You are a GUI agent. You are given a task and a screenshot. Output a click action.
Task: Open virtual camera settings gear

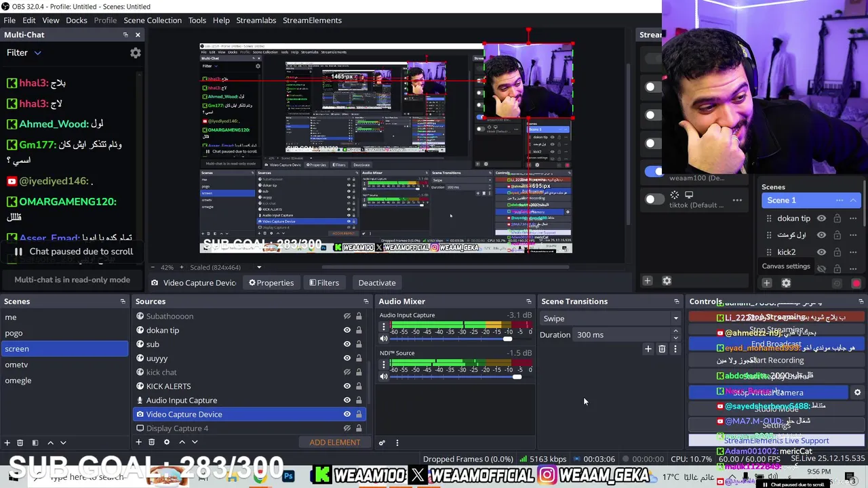tap(857, 392)
